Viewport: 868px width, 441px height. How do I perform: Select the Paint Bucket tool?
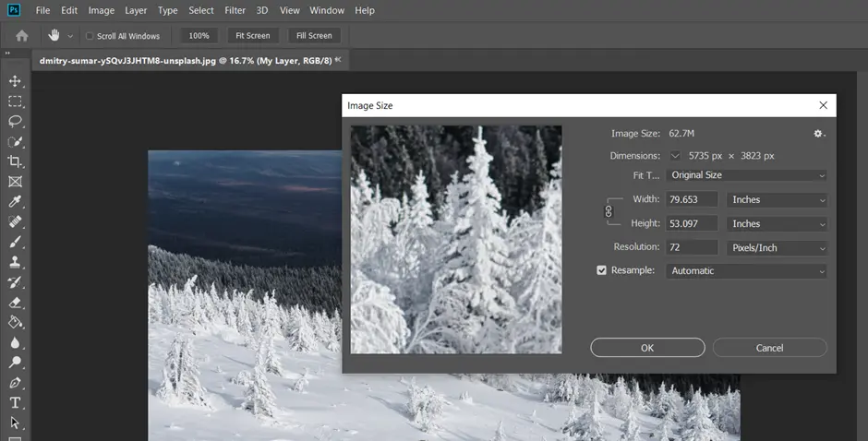(x=15, y=322)
